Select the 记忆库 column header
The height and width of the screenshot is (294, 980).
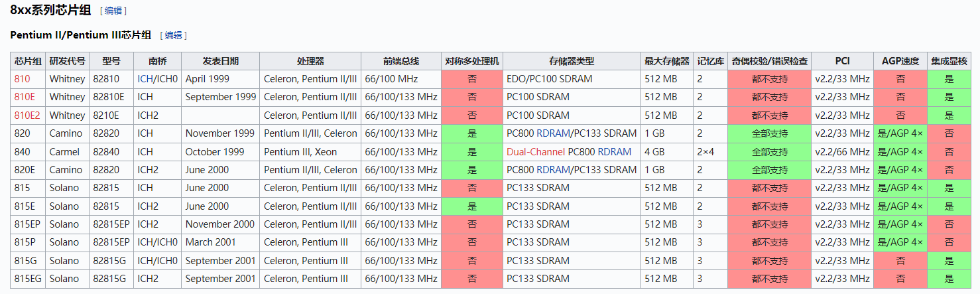click(x=710, y=61)
